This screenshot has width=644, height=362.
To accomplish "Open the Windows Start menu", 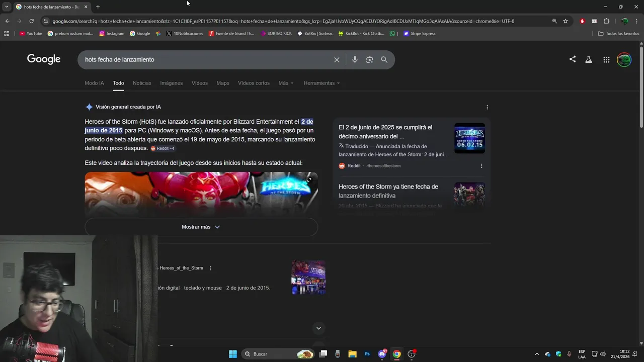I will (233, 354).
